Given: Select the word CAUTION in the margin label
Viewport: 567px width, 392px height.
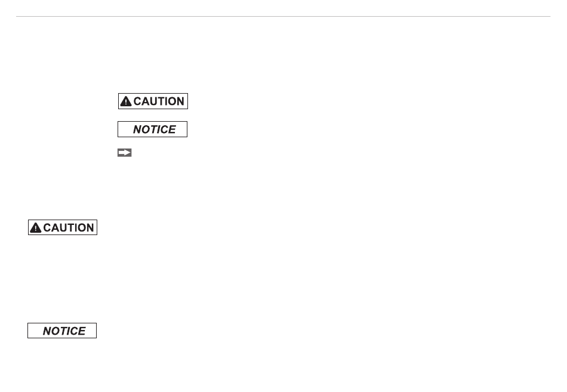Looking at the screenshot, I should [x=69, y=228].
